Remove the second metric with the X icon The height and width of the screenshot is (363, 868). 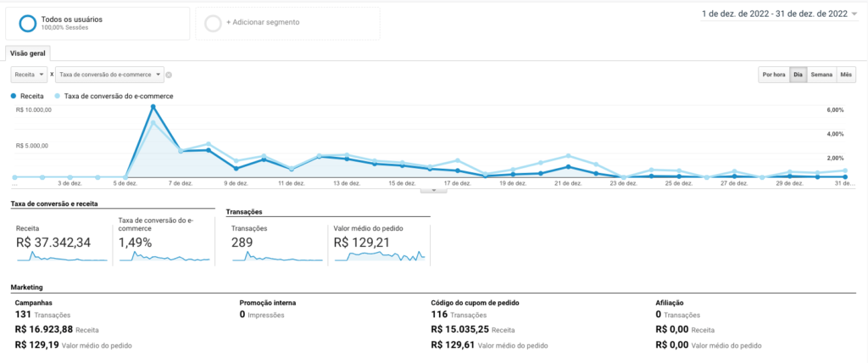pyautogui.click(x=169, y=75)
